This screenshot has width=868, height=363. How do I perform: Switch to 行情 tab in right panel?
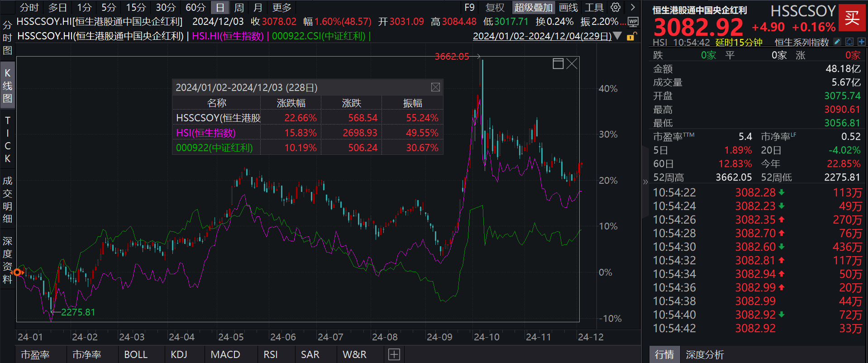pyautogui.click(x=664, y=354)
